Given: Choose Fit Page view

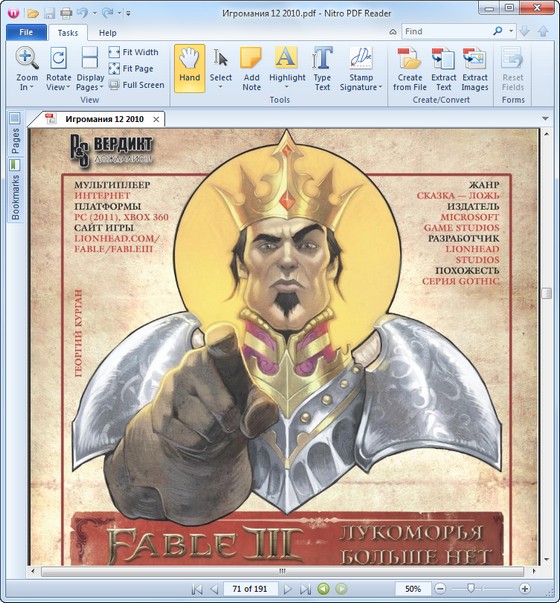Looking at the screenshot, I should coord(131,68).
